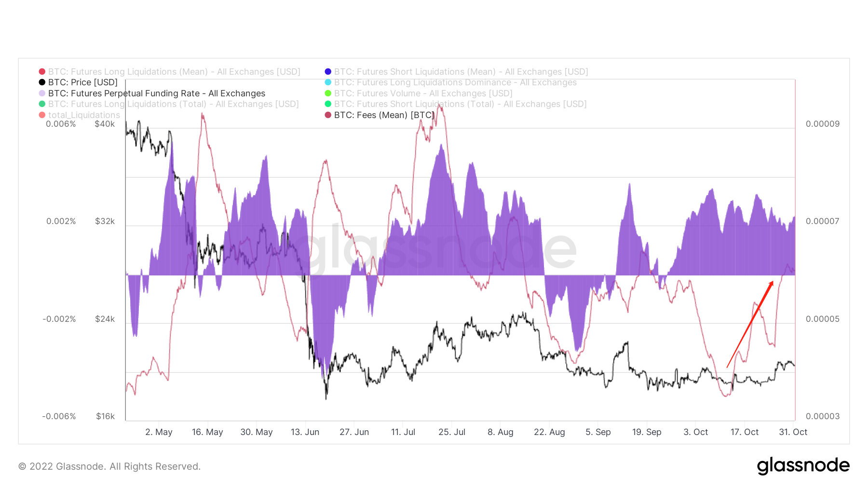Image resolution: width=868 pixels, height=488 pixels.
Task: Click the glassnode logo at bottom right
Action: pyautogui.click(x=803, y=466)
